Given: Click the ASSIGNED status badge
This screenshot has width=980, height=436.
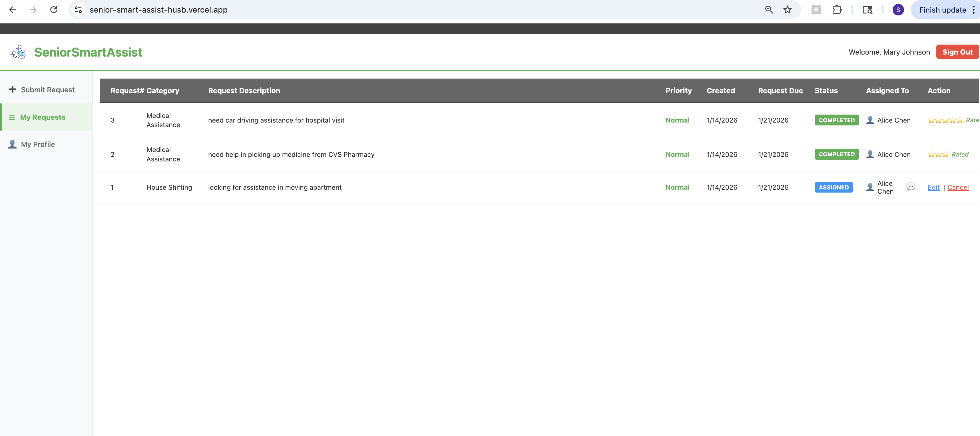Looking at the screenshot, I should click(833, 187).
